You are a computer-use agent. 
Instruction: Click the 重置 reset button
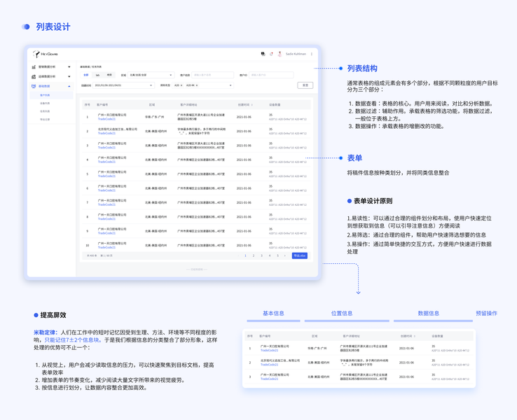pyautogui.click(x=305, y=85)
